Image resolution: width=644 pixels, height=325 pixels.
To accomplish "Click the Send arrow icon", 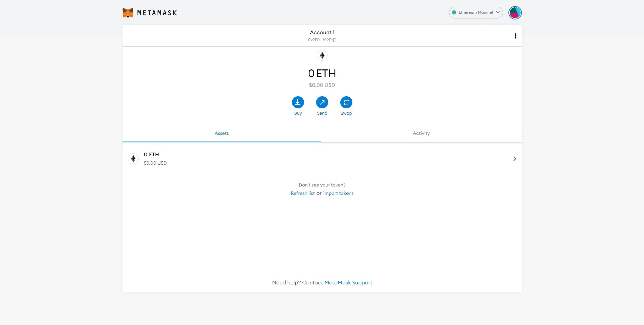I will [322, 102].
